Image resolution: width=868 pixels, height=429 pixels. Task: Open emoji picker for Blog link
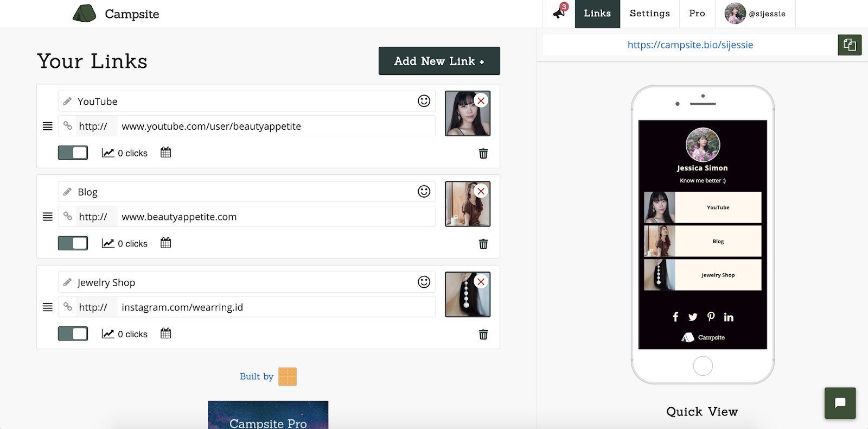pyautogui.click(x=424, y=192)
